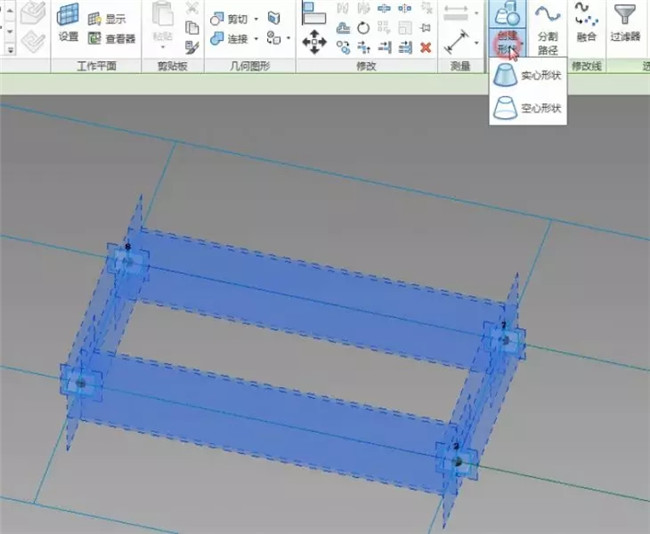The width and height of the screenshot is (650, 534).
Task: Select Trim/Extend Single Element tool
Action: point(384,48)
